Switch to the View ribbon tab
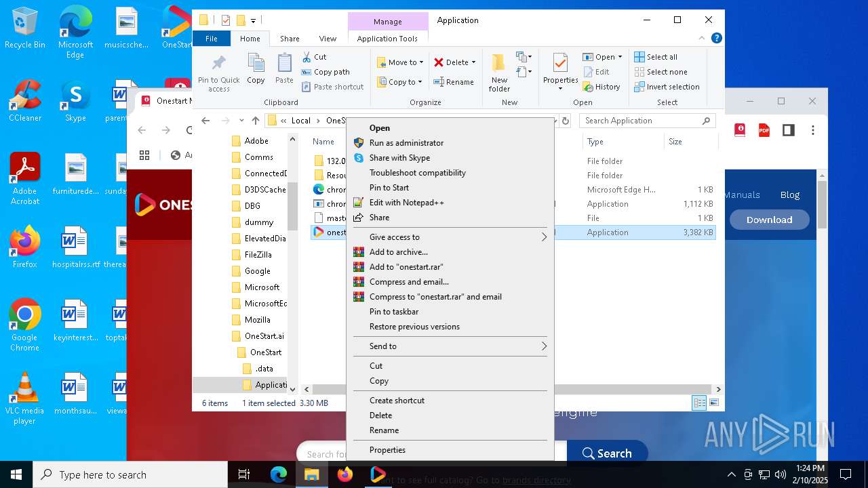The image size is (868, 488). pyautogui.click(x=328, y=39)
